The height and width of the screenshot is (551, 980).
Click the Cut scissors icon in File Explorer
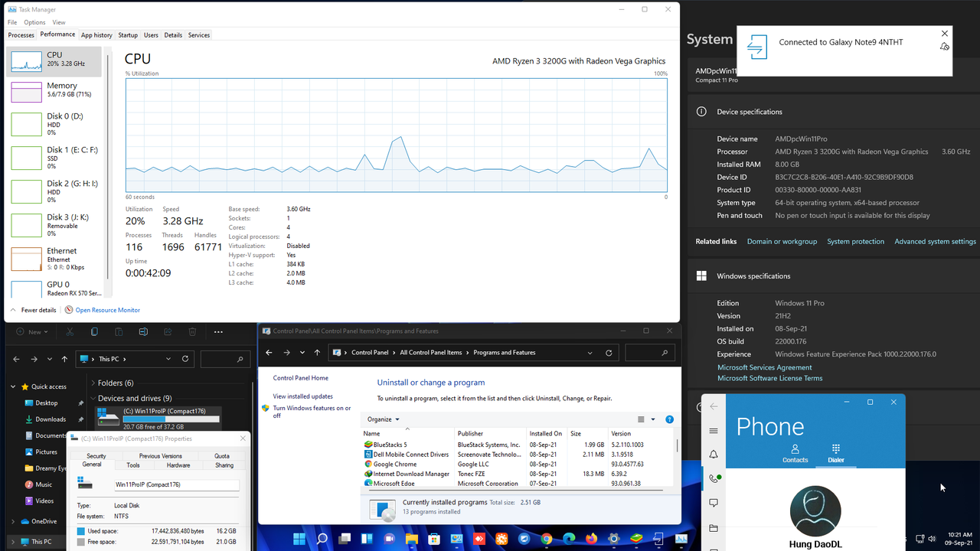pyautogui.click(x=70, y=332)
